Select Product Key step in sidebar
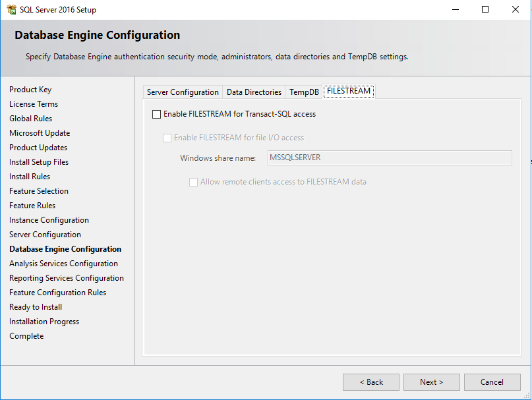The image size is (532, 400). 30,90
